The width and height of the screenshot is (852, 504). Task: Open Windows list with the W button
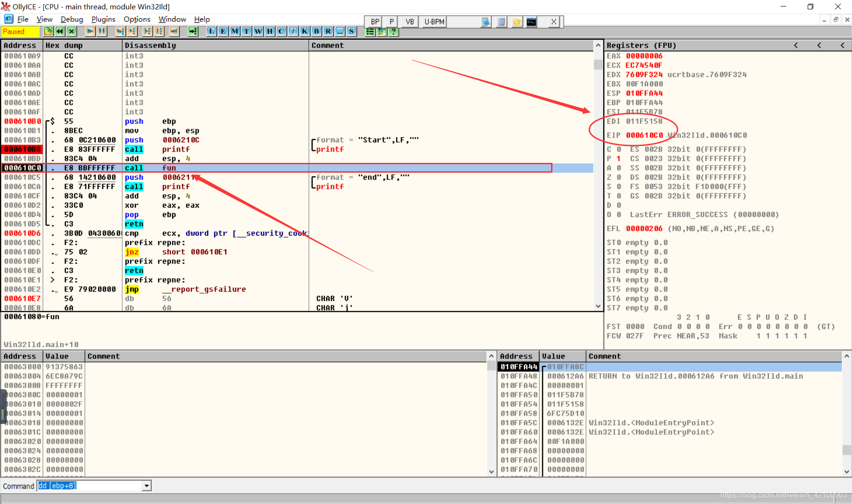(258, 31)
